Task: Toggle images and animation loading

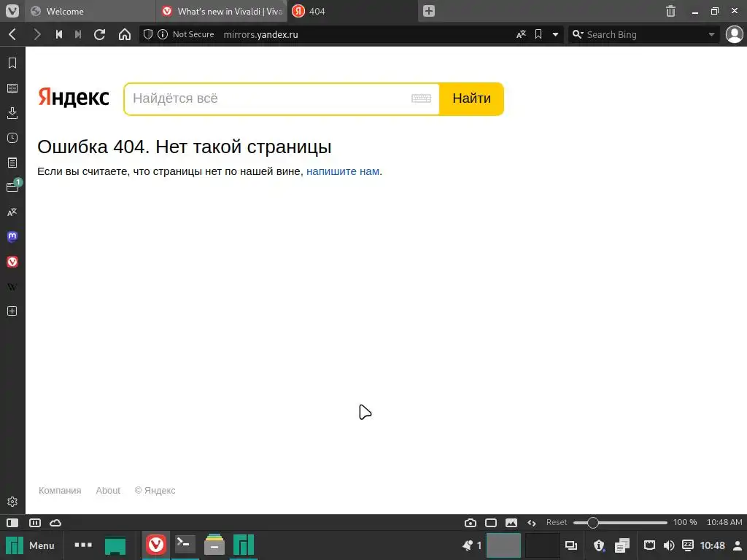Action: pyautogui.click(x=511, y=522)
